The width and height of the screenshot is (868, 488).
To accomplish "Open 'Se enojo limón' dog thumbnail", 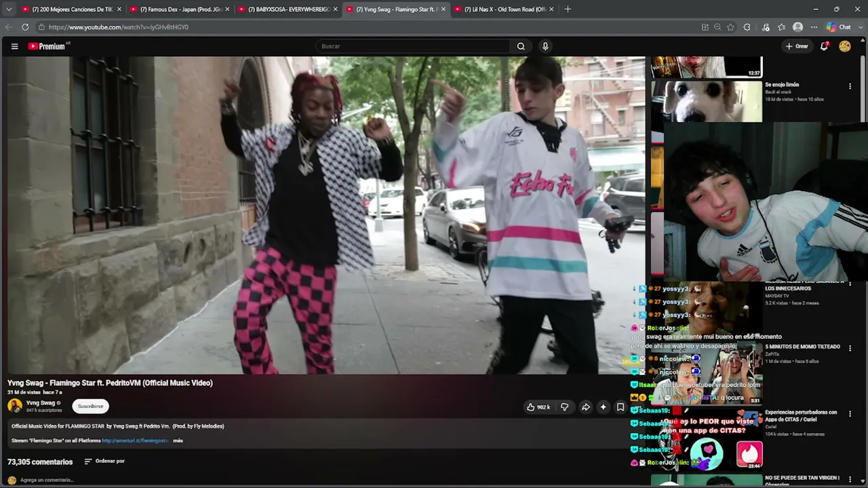I will [x=707, y=102].
